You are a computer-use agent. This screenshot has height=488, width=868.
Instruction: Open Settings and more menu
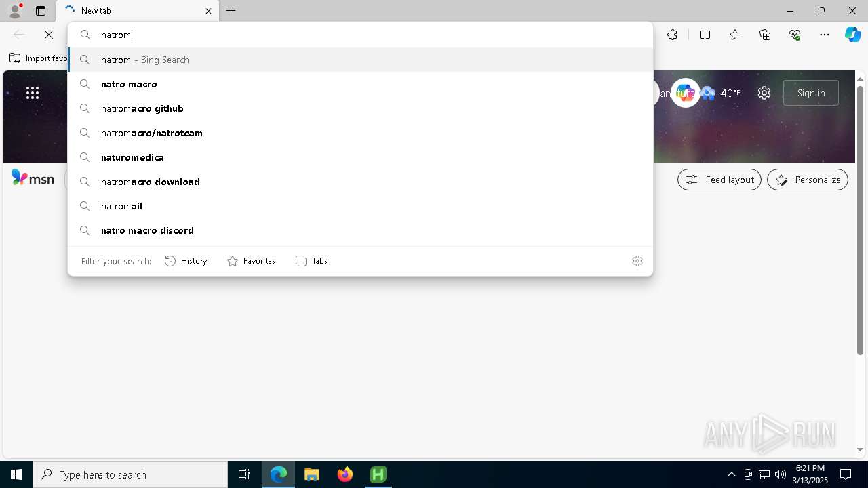(825, 35)
